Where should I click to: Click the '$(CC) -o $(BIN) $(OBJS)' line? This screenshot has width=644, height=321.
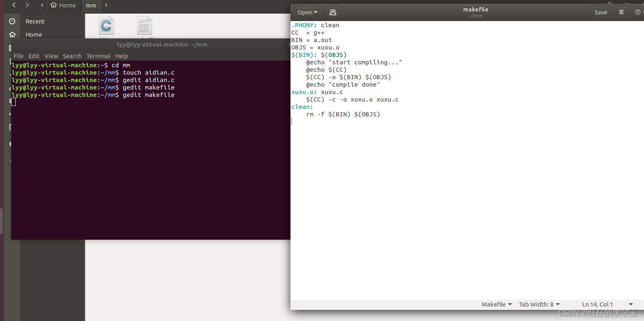coord(349,77)
